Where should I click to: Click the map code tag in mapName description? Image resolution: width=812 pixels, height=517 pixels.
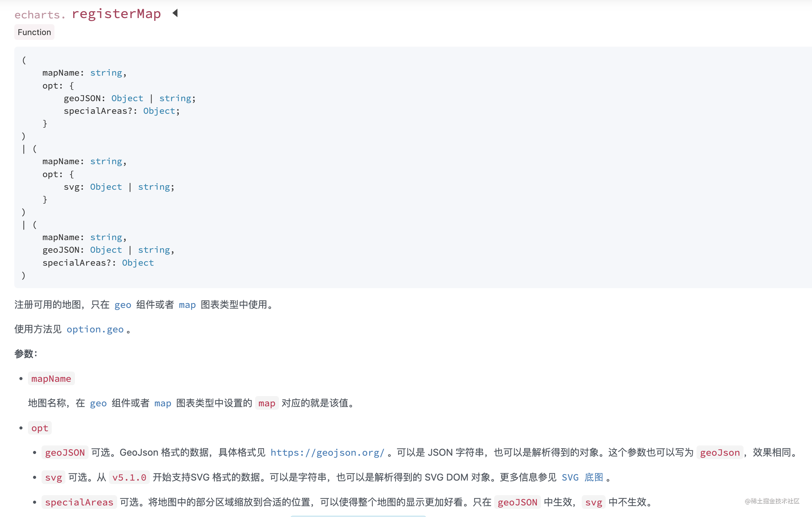(x=267, y=403)
